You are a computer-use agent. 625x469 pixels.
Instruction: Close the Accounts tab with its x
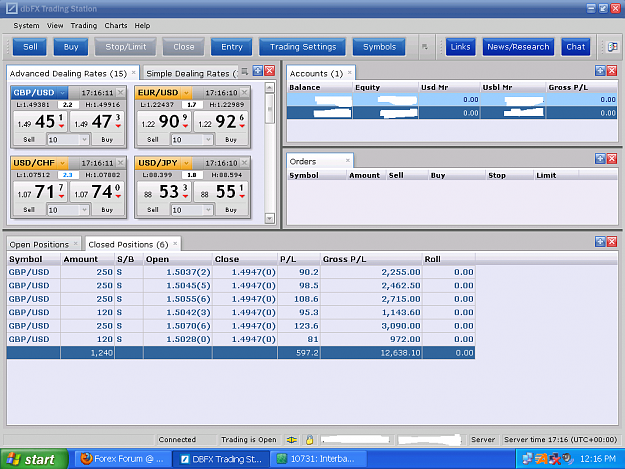click(350, 73)
